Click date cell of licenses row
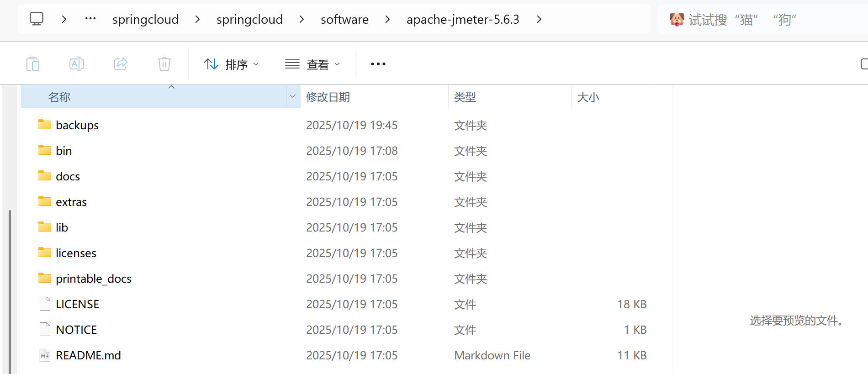 (x=352, y=253)
